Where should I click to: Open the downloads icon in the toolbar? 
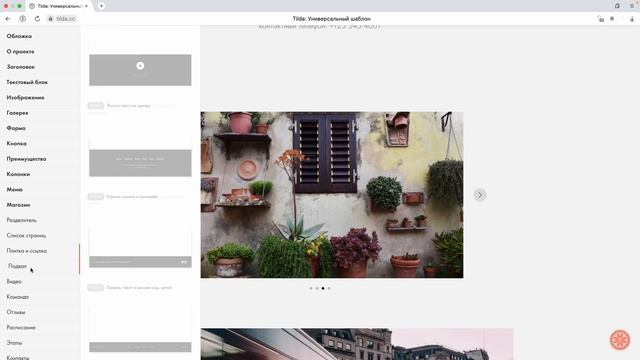pyautogui.click(x=632, y=19)
